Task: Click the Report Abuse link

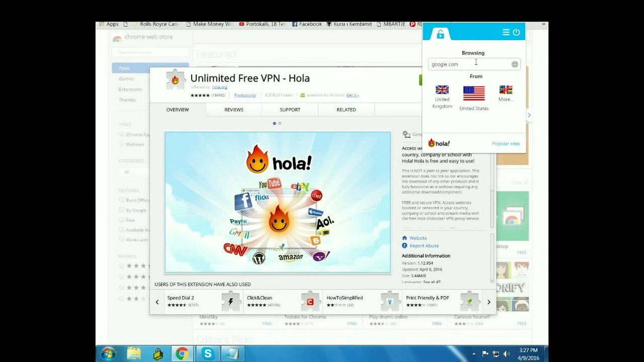Action: [x=424, y=246]
